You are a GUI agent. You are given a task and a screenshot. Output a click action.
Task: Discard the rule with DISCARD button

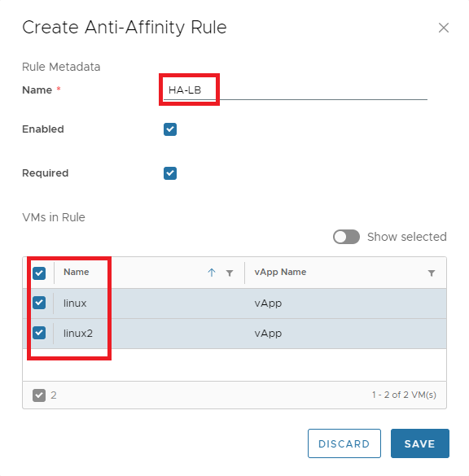point(344,443)
